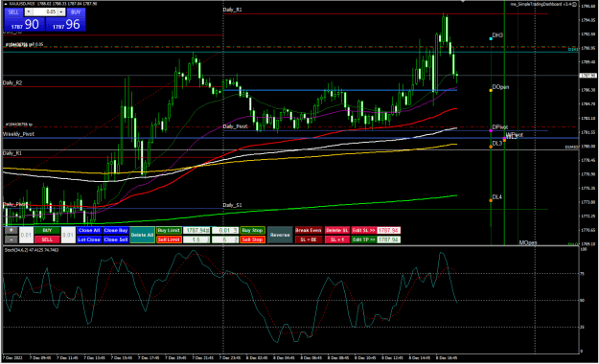
Task: Click 1794.05 on the price axis
Action: [x=588, y=20]
